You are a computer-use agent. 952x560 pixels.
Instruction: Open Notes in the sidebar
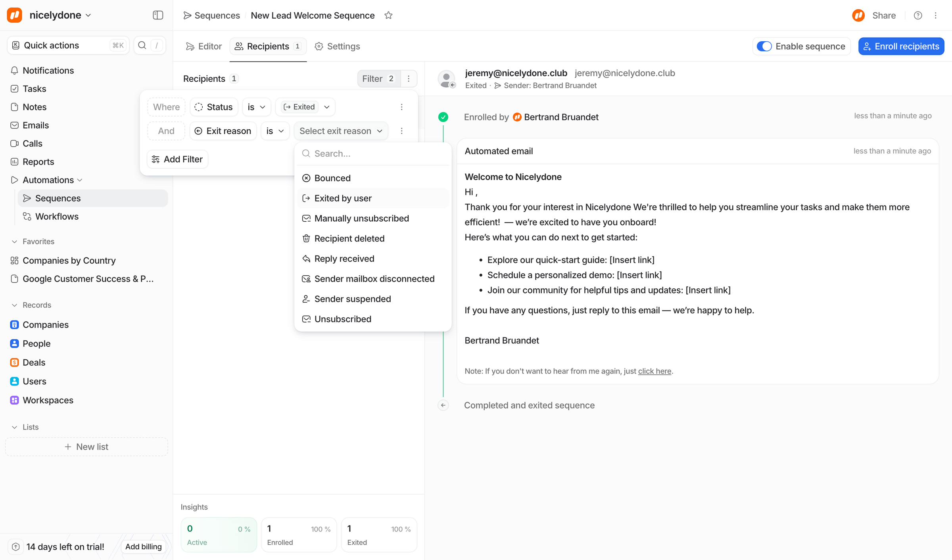(35, 107)
